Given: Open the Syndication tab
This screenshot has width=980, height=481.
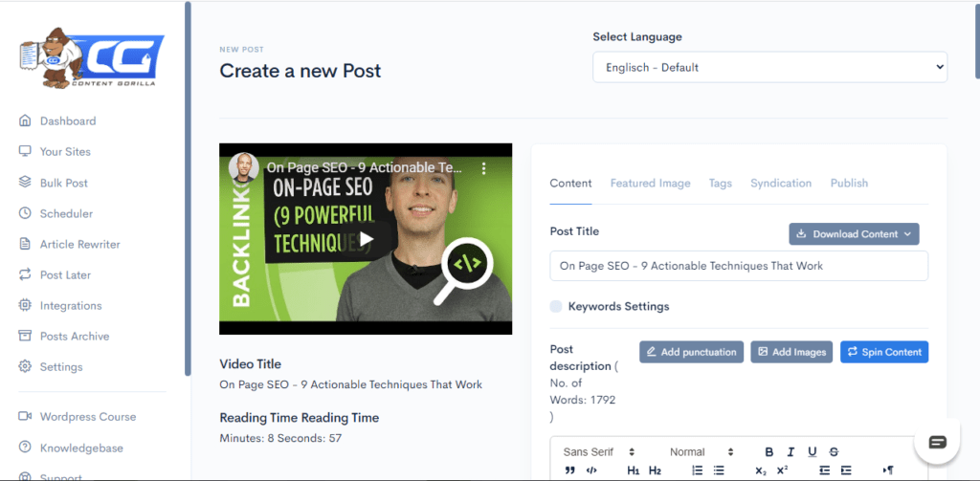Looking at the screenshot, I should point(780,184).
